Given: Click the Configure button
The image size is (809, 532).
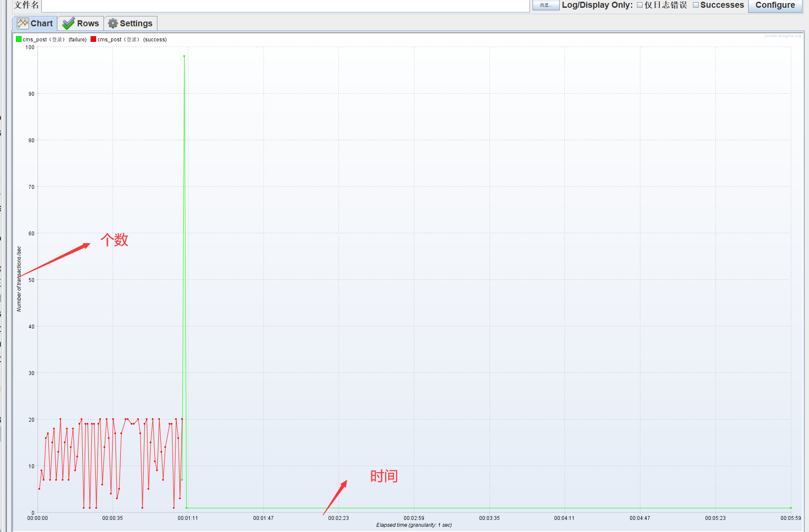Looking at the screenshot, I should pos(775,5).
